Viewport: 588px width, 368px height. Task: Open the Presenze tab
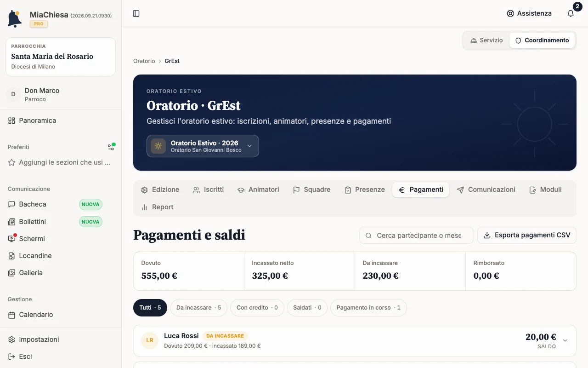click(365, 190)
